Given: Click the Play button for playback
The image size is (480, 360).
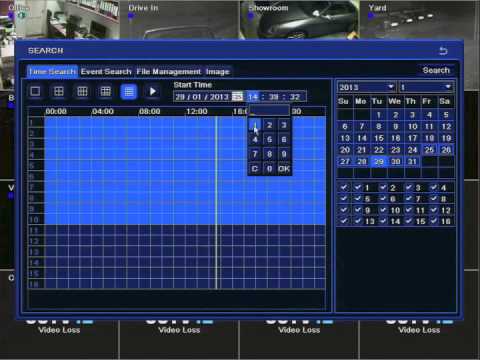Looking at the screenshot, I should pyautogui.click(x=153, y=91).
